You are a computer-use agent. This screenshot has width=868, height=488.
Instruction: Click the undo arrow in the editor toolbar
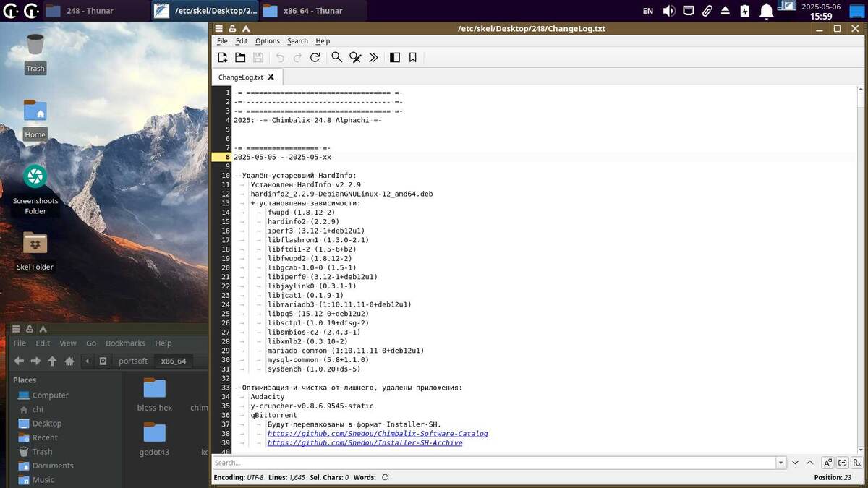point(280,57)
